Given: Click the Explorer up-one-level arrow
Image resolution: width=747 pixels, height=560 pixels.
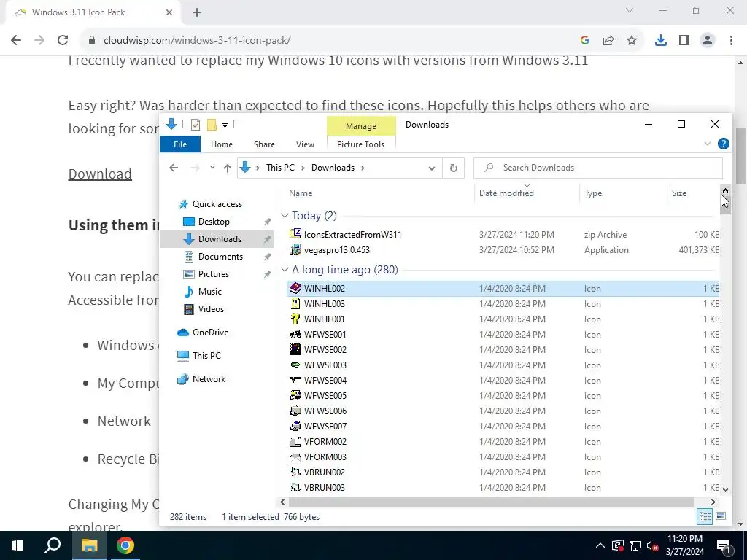Looking at the screenshot, I should (228, 168).
